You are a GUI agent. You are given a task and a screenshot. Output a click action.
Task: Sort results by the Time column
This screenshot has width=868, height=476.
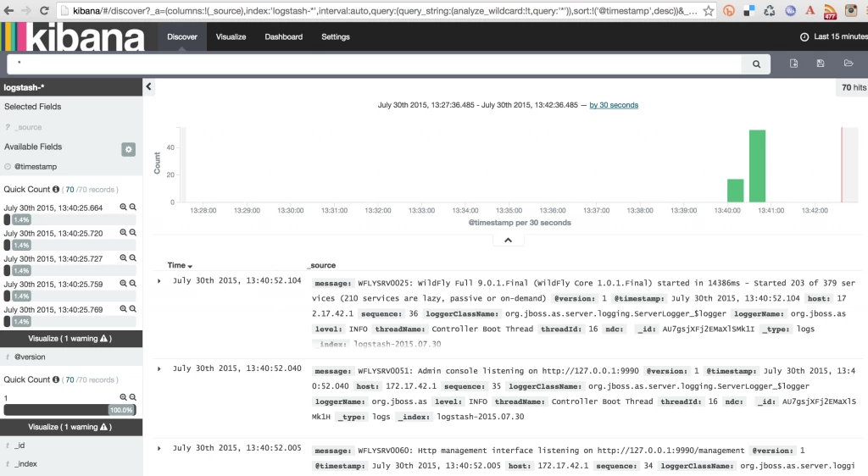[180, 265]
